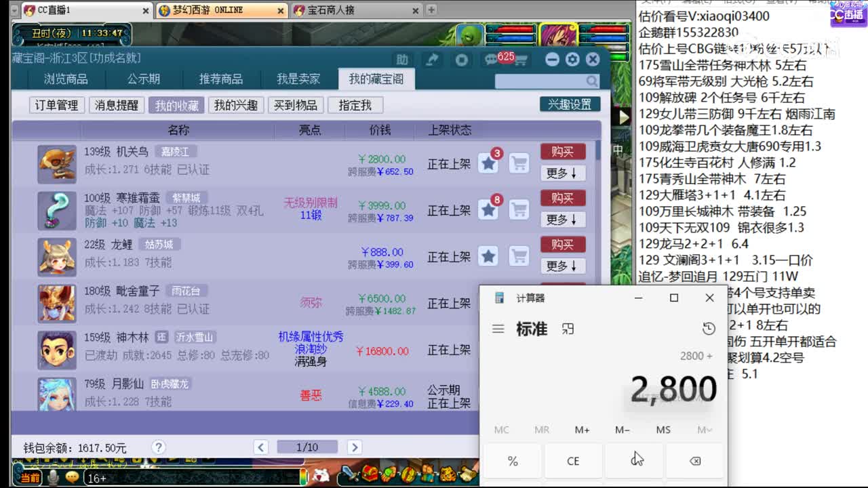Toggle calculator always-on-top icon beside 标准
The image size is (868, 488).
568,328
